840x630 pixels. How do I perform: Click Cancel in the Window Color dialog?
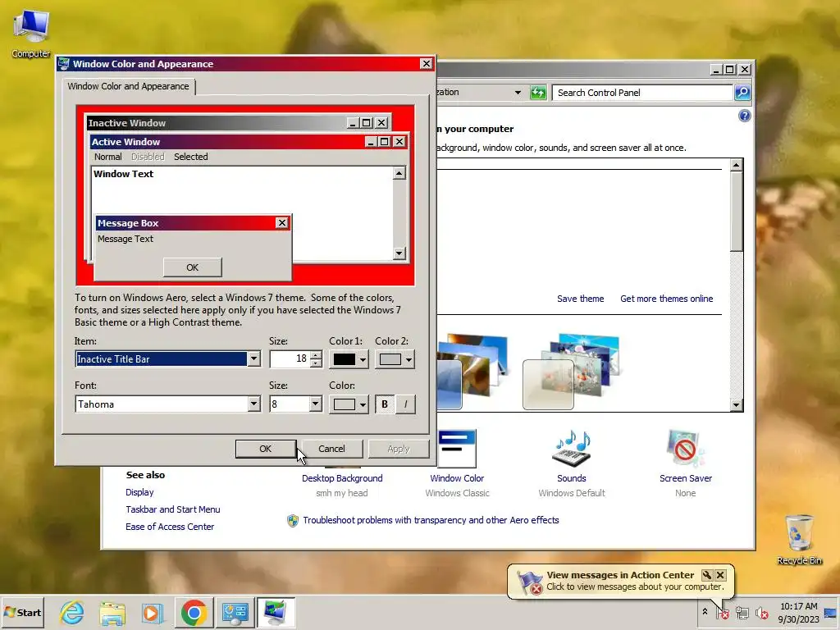click(331, 449)
